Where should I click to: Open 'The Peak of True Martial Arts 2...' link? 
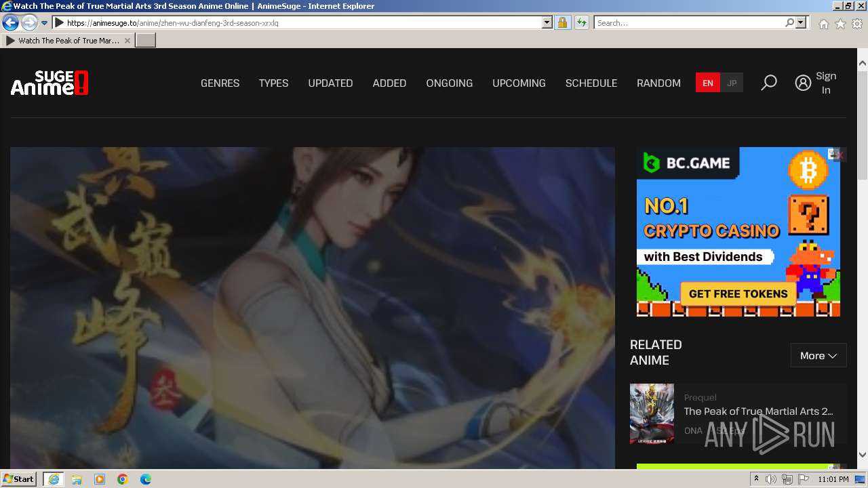758,411
